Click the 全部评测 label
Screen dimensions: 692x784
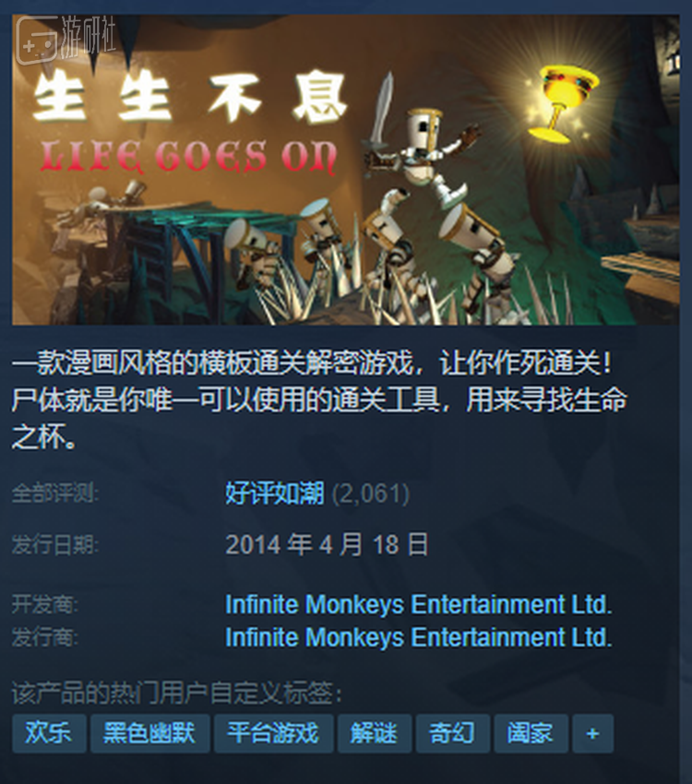(55, 493)
